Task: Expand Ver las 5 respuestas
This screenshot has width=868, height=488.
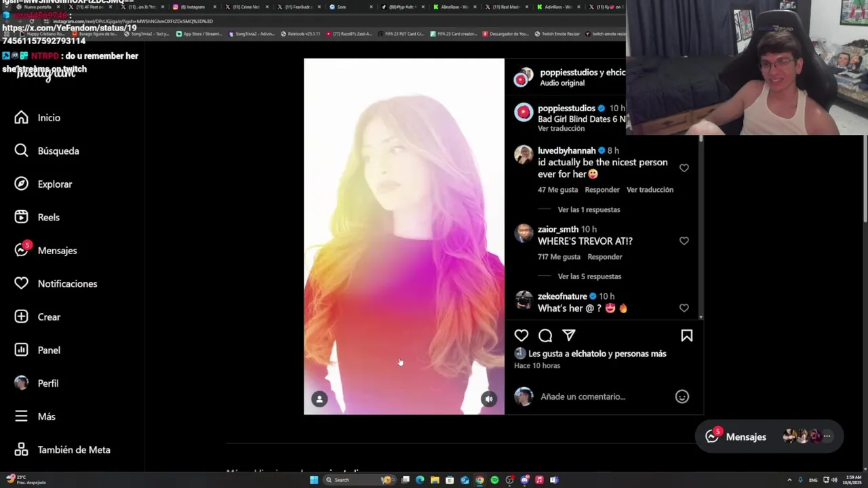Action: (589, 277)
